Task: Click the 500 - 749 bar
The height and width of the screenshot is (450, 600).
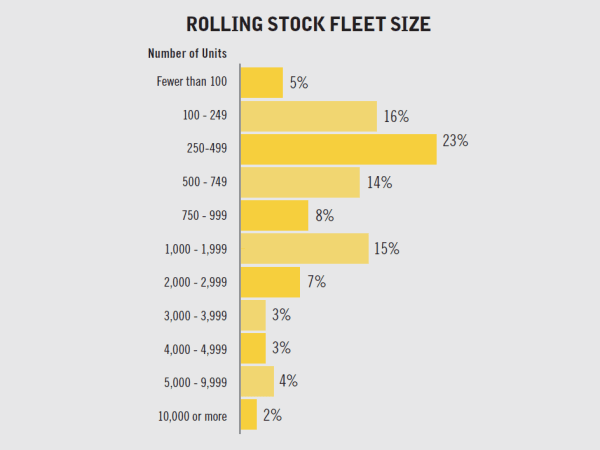Action: [300, 182]
